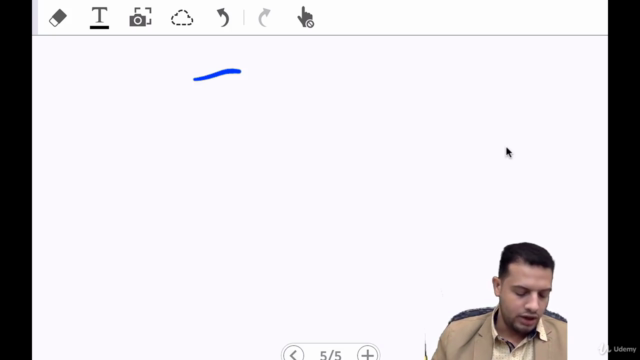The width and height of the screenshot is (640, 360).
Task: Select the Eraser tool
Action: coord(58,18)
